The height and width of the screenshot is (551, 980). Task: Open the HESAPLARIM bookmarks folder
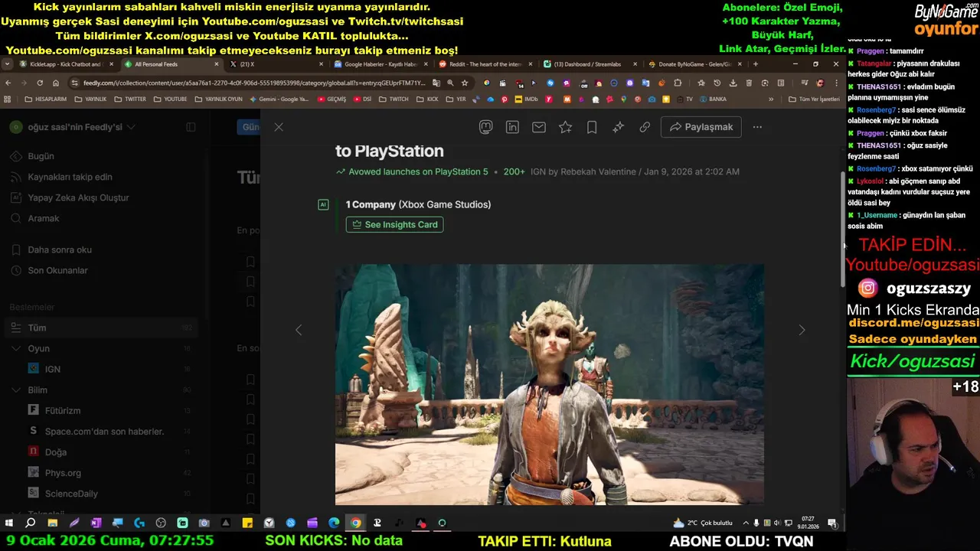pos(45,99)
